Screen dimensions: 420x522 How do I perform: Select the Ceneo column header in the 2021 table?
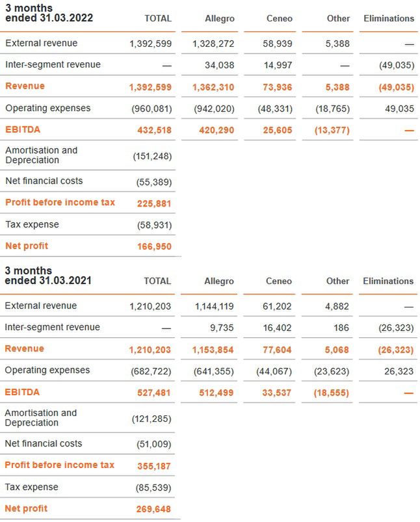279,281
